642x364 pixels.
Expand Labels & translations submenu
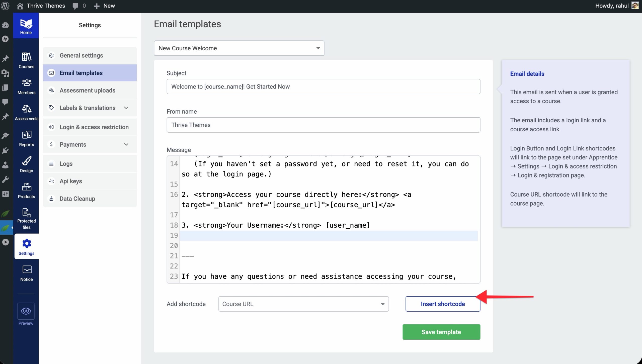(x=126, y=108)
